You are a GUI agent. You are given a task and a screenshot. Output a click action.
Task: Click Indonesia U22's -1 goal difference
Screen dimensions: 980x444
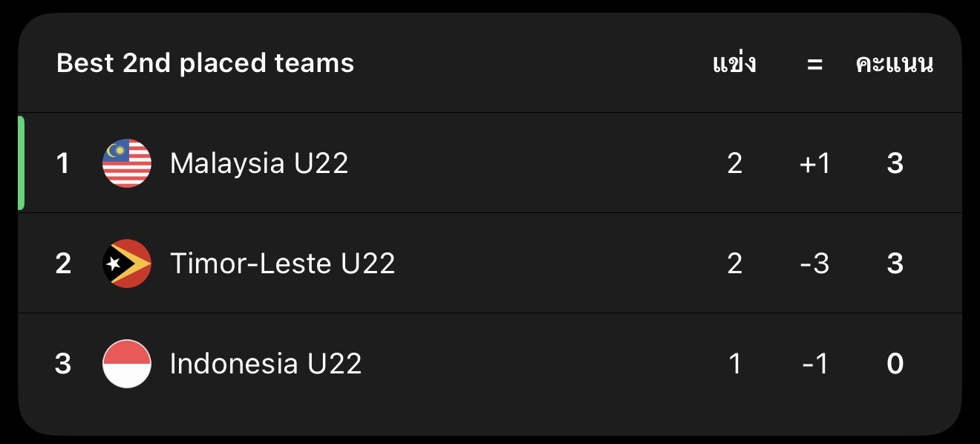tap(814, 364)
